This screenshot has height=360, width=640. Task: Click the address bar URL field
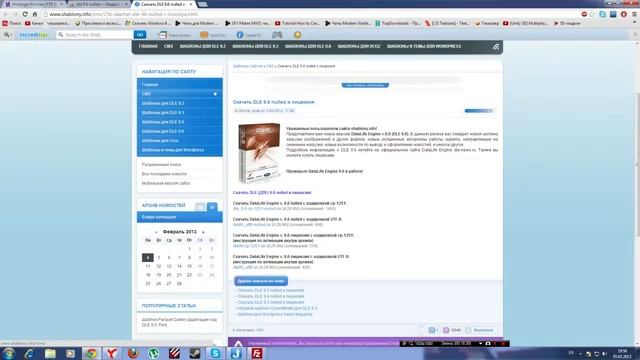[x=310, y=14]
